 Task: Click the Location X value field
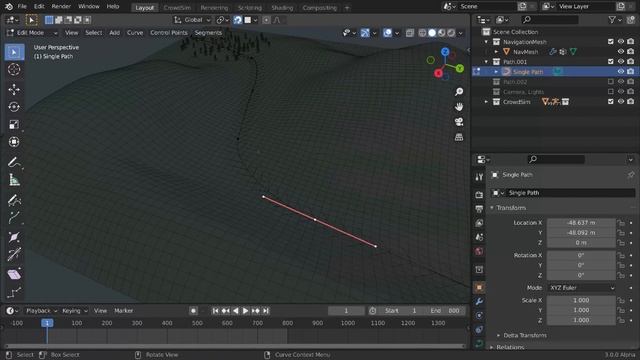[x=581, y=222]
